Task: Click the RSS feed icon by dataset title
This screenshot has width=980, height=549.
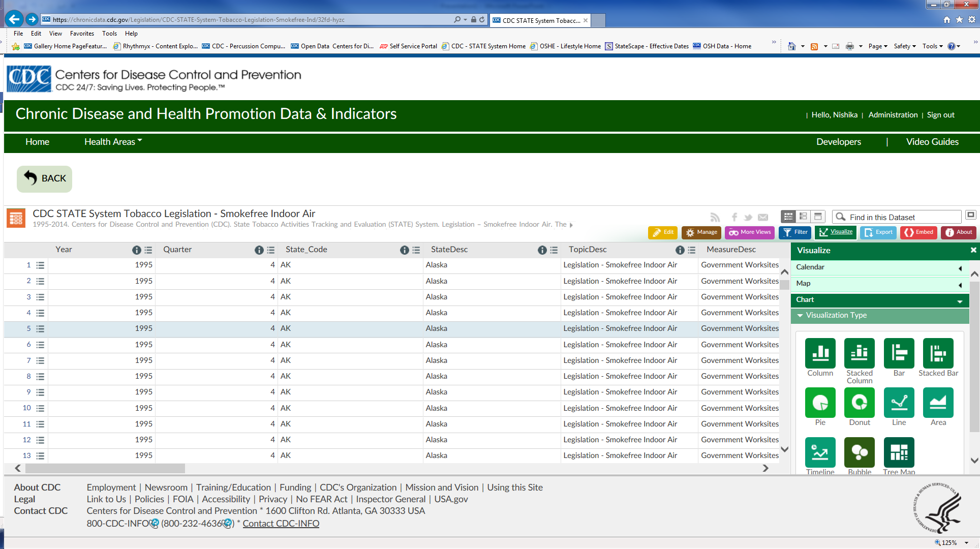Action: pos(715,218)
